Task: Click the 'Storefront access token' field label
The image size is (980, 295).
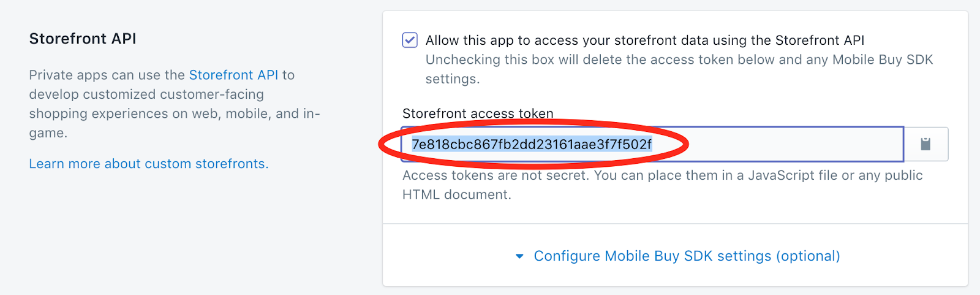Action: coord(478,113)
